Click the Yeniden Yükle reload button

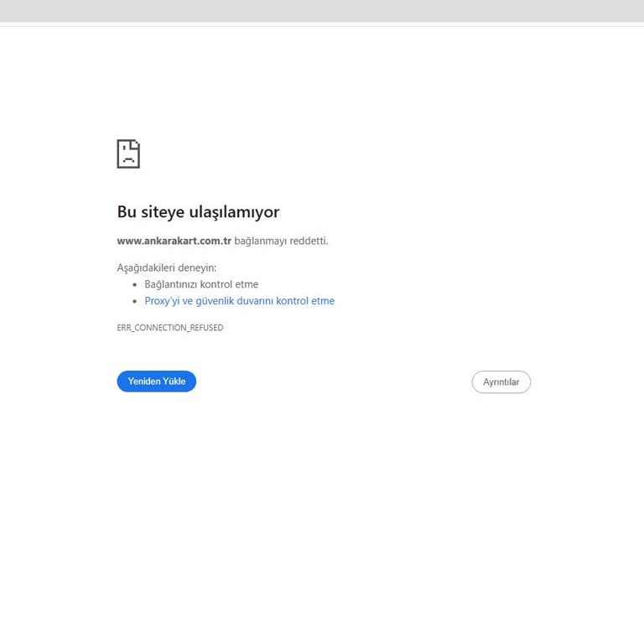157,382
